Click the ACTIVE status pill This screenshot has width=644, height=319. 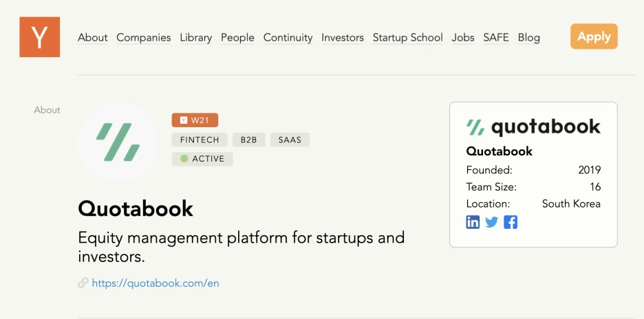(202, 159)
